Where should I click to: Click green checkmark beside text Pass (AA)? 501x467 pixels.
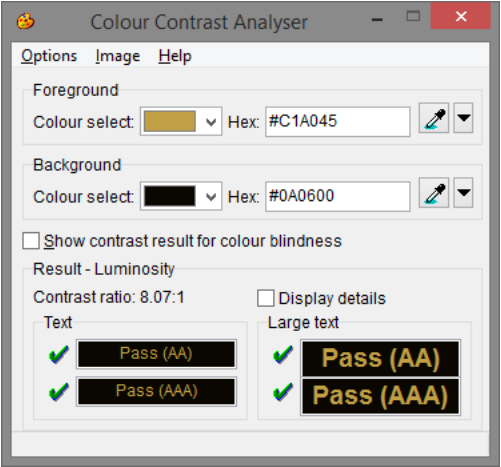click(59, 354)
